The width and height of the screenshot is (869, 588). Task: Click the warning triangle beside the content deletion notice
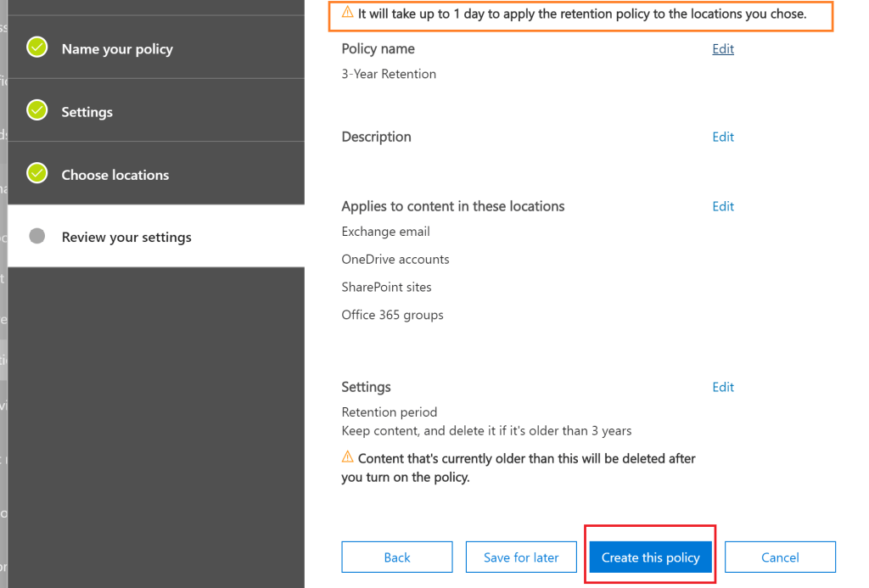pyautogui.click(x=347, y=457)
